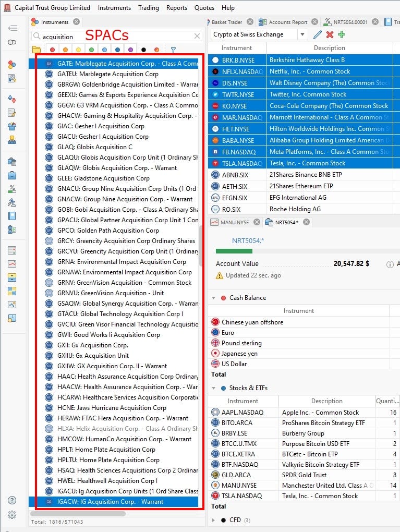400x532 pixels.
Task: Close the NRT5054.* tab
Action: point(306,222)
